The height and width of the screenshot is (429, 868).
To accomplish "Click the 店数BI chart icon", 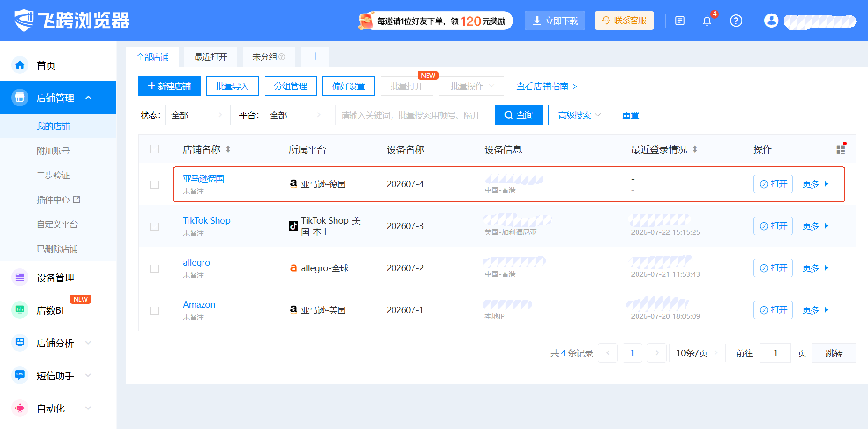I will (x=20, y=310).
